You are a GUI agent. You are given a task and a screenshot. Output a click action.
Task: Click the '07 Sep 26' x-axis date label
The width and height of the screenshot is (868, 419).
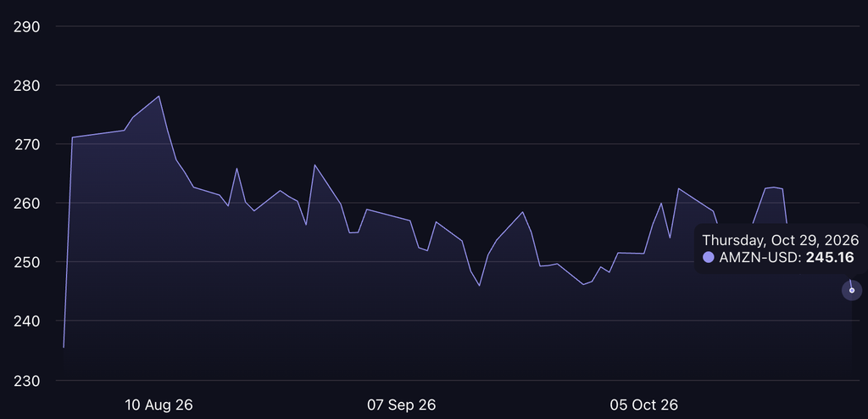(401, 405)
